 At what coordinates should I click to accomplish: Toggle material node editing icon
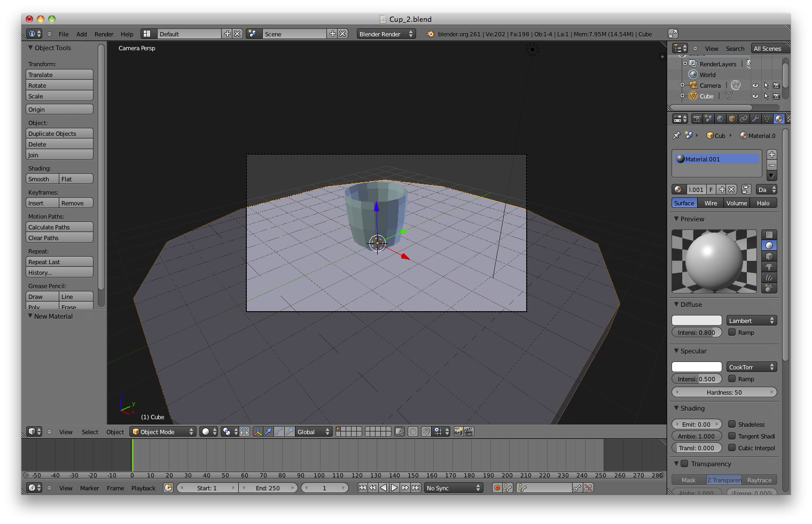click(x=746, y=189)
